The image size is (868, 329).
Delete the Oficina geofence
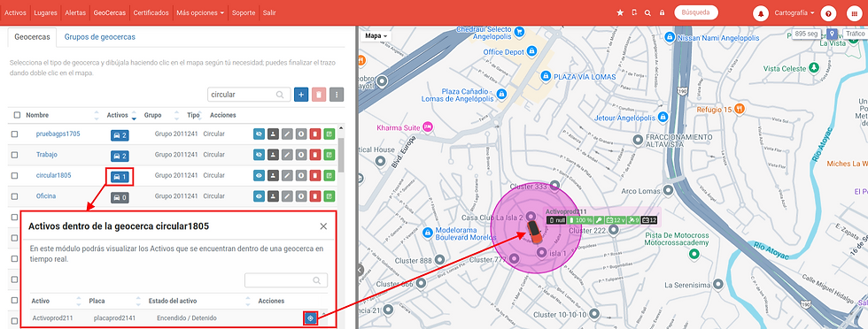point(315,196)
